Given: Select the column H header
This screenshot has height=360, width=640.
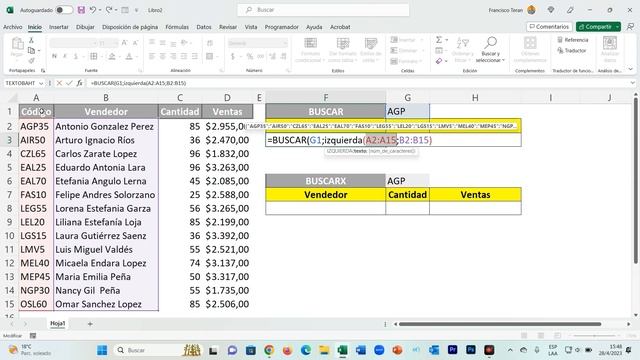Looking at the screenshot, I should 475,98.
